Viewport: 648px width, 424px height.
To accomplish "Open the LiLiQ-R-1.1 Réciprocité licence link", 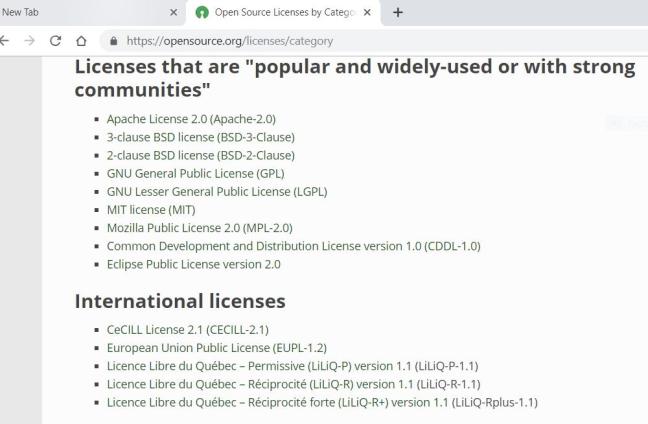I will (x=294, y=384).
